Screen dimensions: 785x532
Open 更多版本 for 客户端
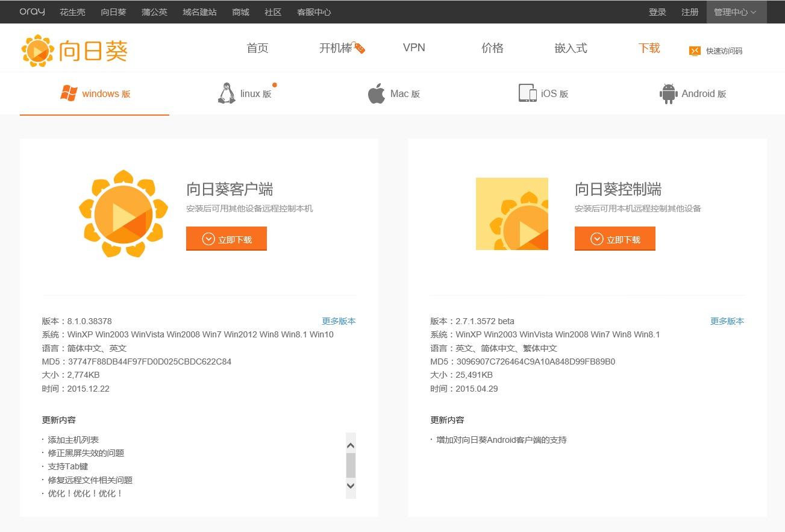(339, 321)
